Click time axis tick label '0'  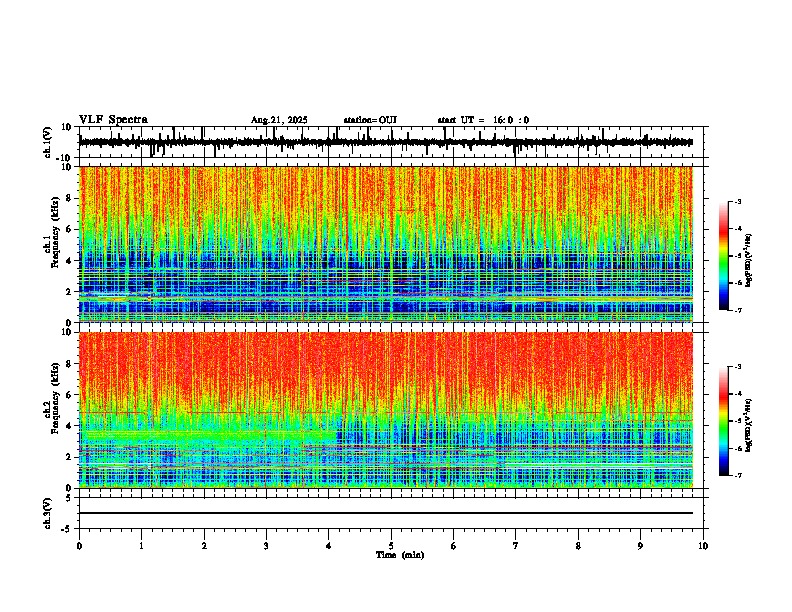(79, 546)
